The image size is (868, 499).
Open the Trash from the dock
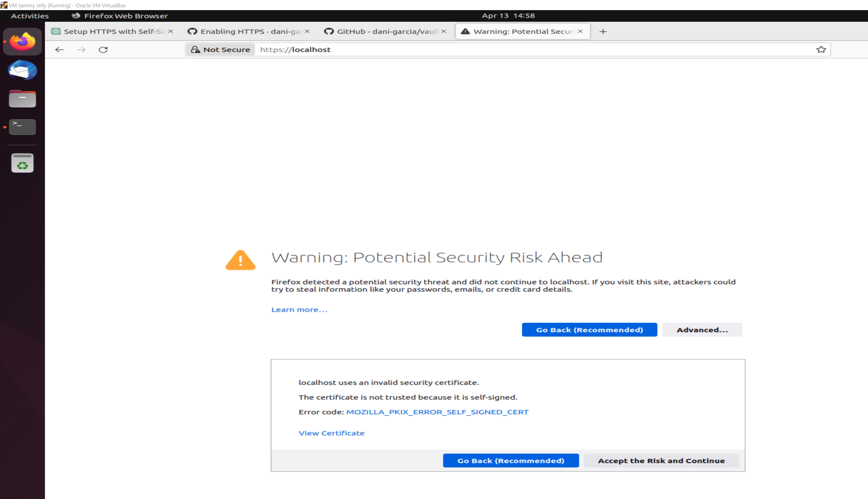(x=23, y=163)
